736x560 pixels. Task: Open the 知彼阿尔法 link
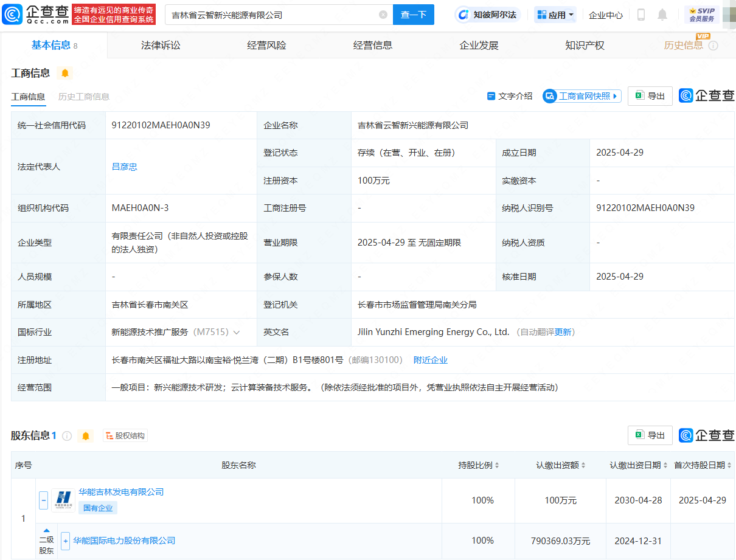pos(488,15)
